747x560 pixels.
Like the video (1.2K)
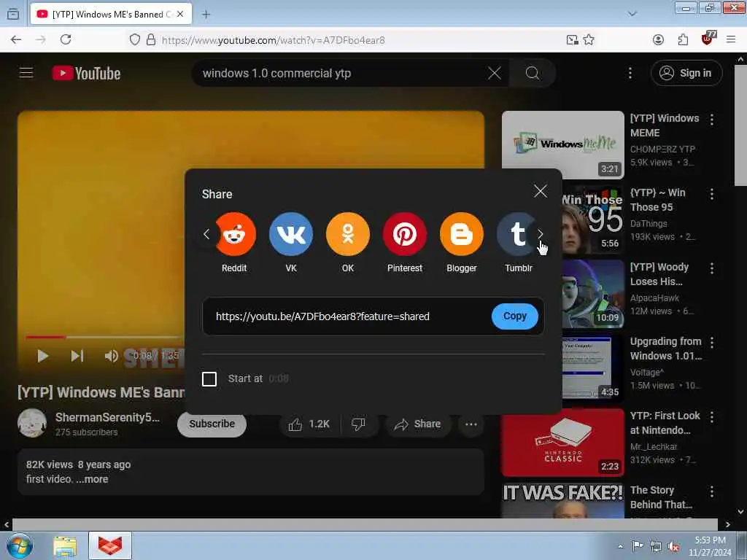point(309,424)
